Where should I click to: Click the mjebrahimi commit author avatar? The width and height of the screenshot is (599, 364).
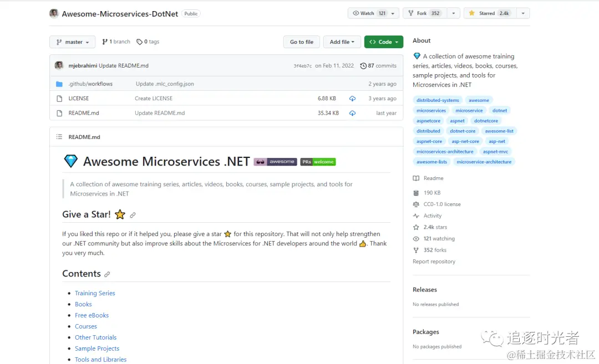pos(59,65)
